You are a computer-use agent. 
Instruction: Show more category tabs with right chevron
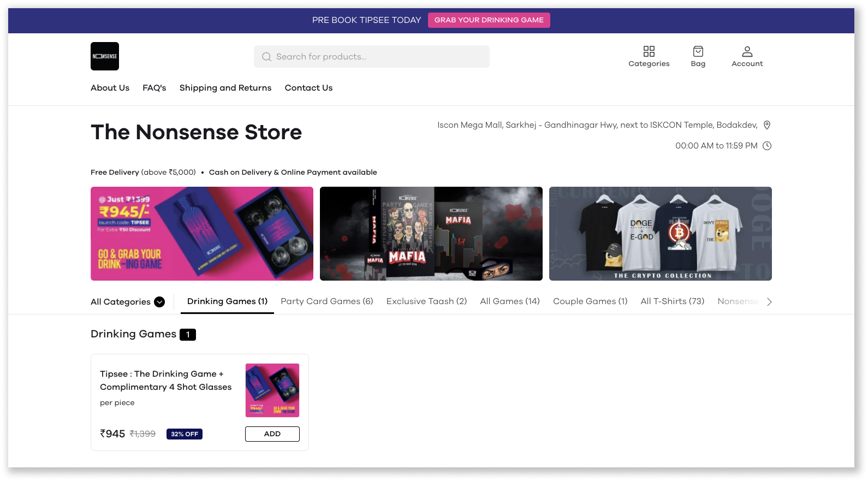(769, 302)
